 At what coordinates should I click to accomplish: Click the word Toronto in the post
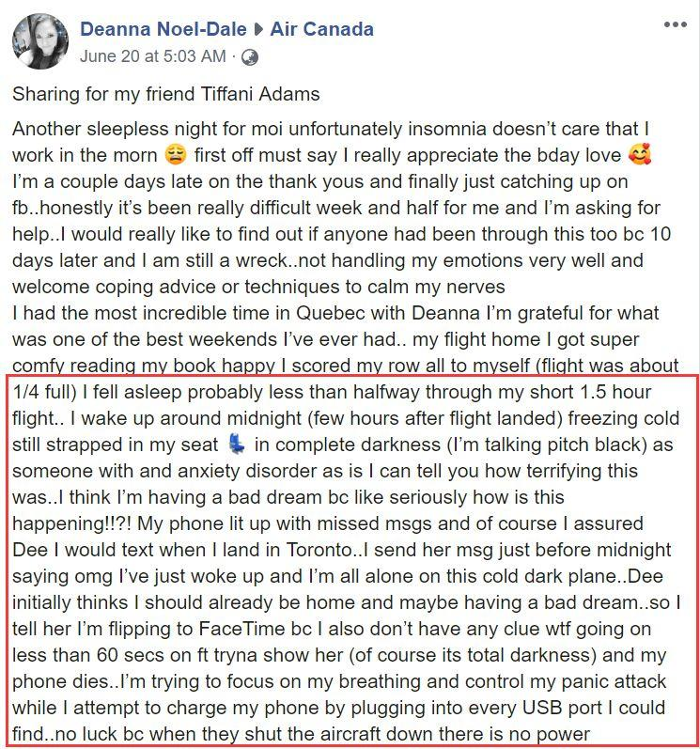[318, 550]
